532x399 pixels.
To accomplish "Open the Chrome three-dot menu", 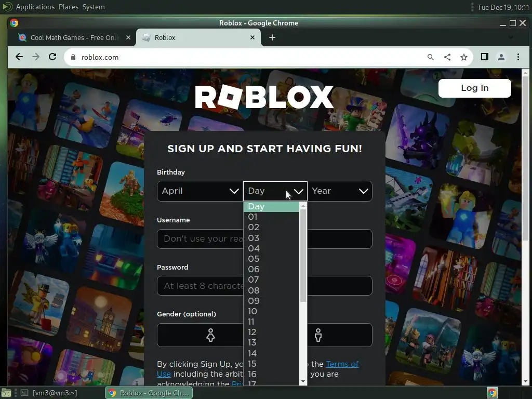I will point(518,57).
